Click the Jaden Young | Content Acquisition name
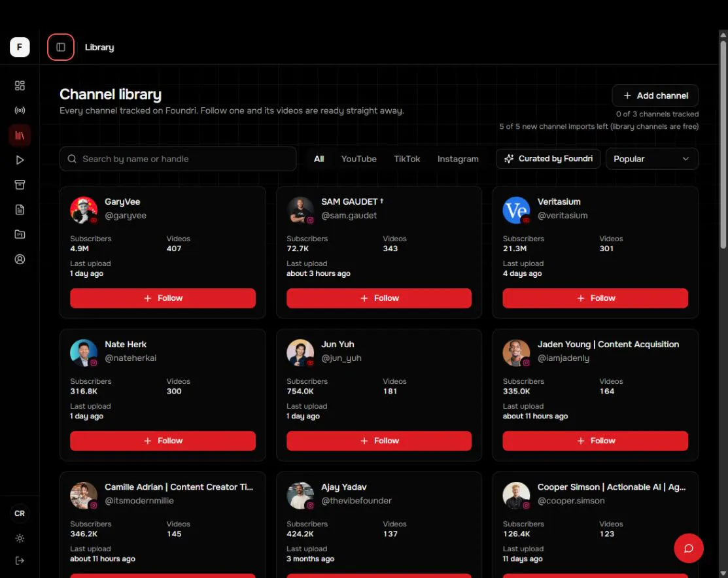728x578 pixels. coord(608,345)
